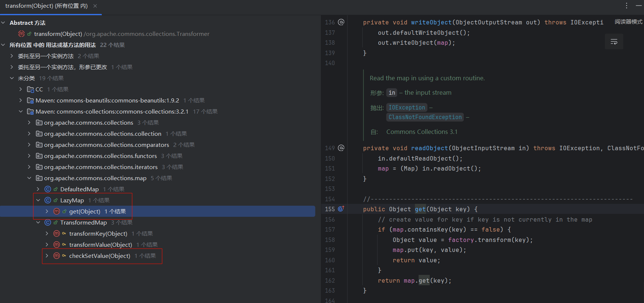Screen dimensions: 644x303
Task: Click the 阅读器模式 reader mode button
Action: (x=628, y=22)
